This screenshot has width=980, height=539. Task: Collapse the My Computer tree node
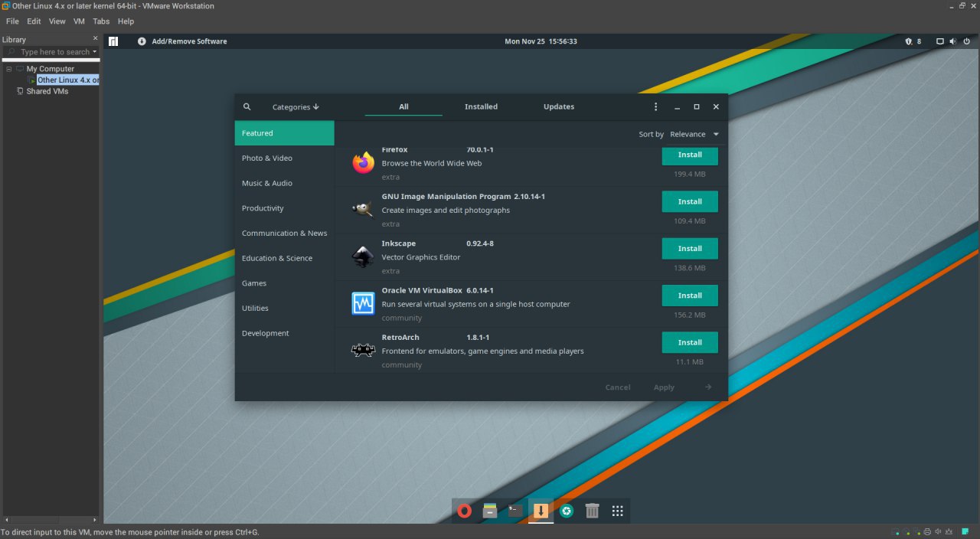(9, 69)
